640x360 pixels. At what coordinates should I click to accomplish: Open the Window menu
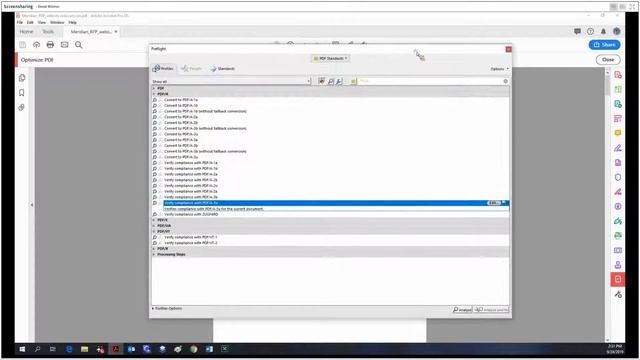pyautogui.click(x=57, y=22)
